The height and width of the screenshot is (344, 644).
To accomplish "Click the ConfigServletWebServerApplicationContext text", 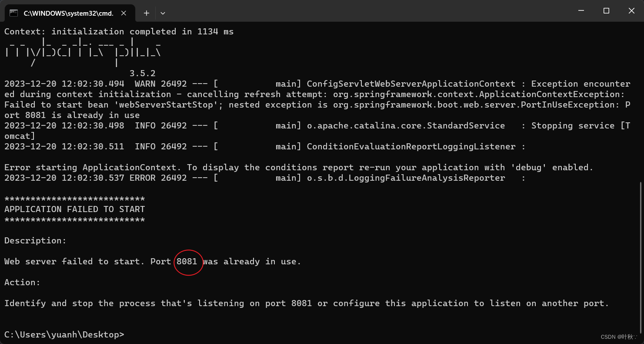I will [x=411, y=84].
